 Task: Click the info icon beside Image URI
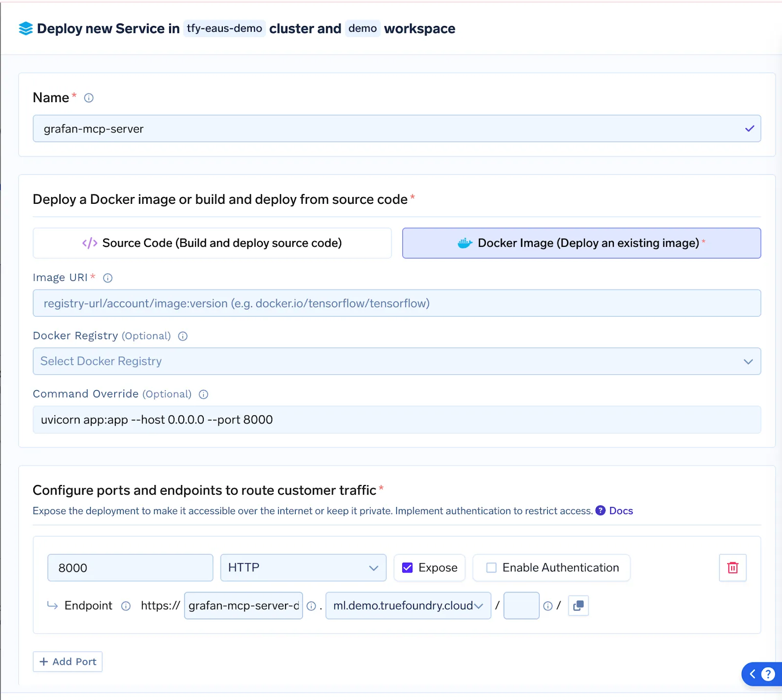(x=108, y=278)
